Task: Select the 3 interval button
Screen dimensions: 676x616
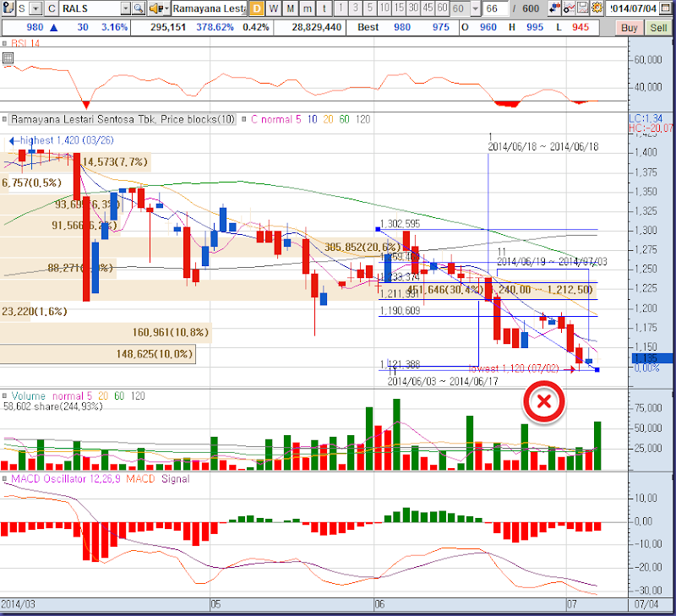Action: 355,8
